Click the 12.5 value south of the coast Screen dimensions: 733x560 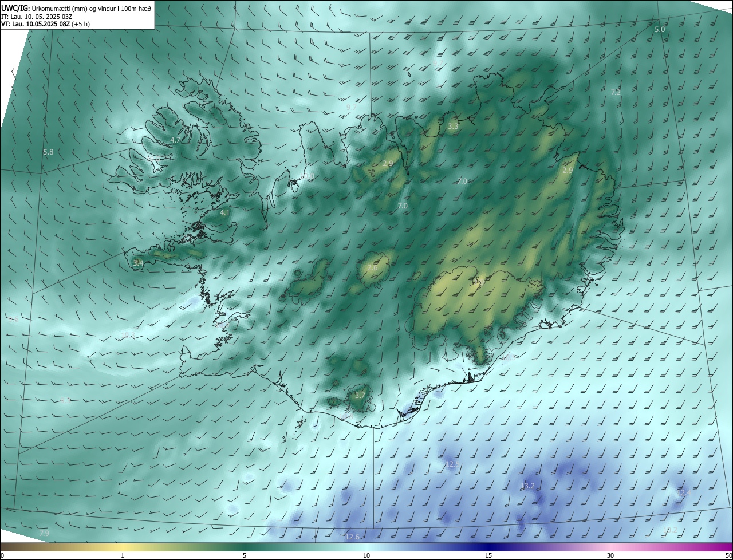pos(452,464)
